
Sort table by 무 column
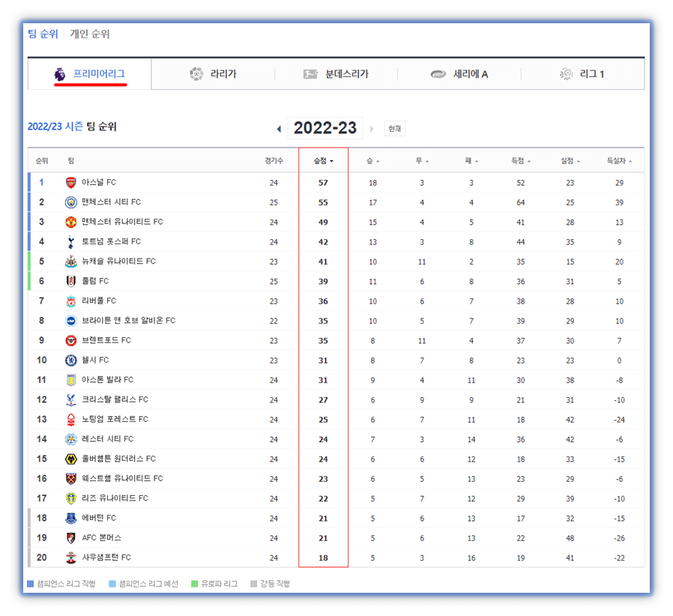click(422, 161)
